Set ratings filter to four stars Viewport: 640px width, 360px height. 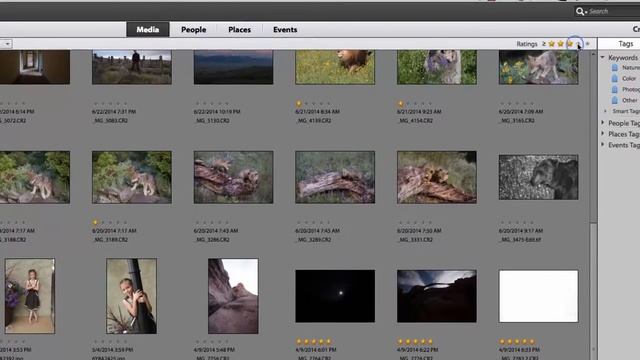(x=579, y=44)
